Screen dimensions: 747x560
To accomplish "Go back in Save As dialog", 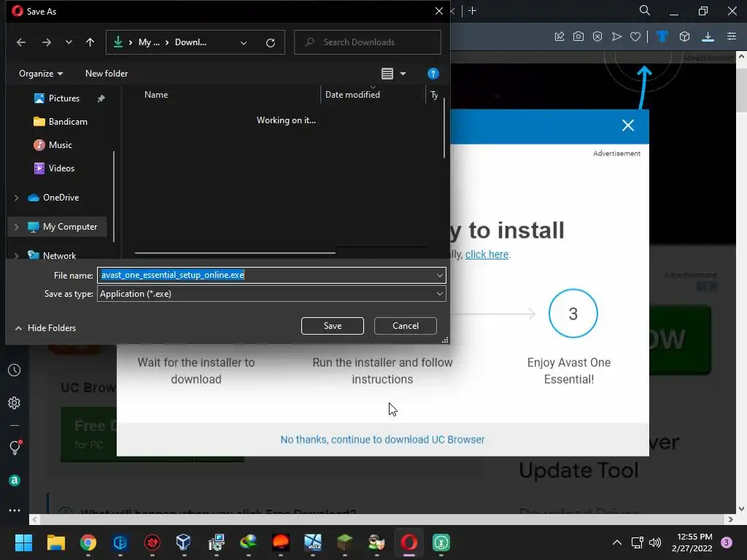I will [21, 42].
